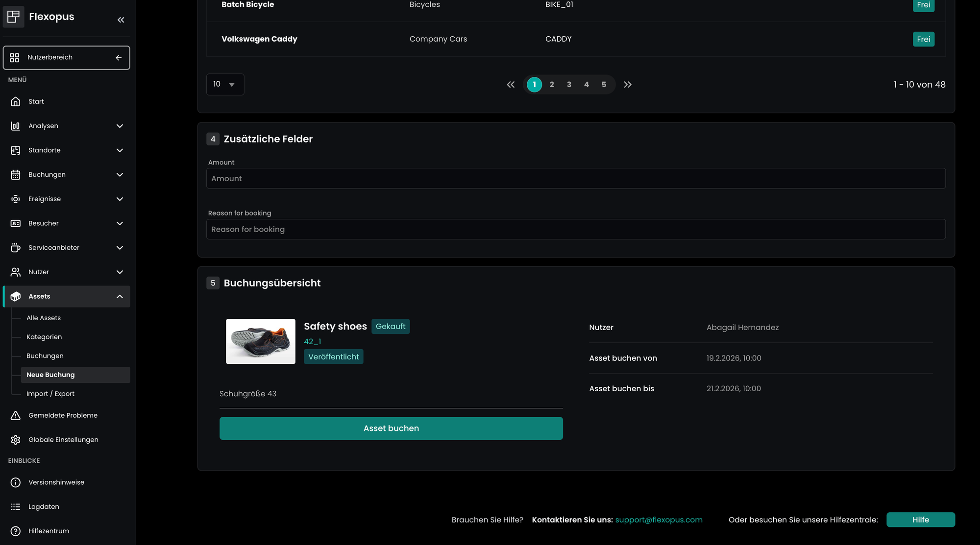The height and width of the screenshot is (545, 980).
Task: Select Import / Export submenu item
Action: pos(50,394)
